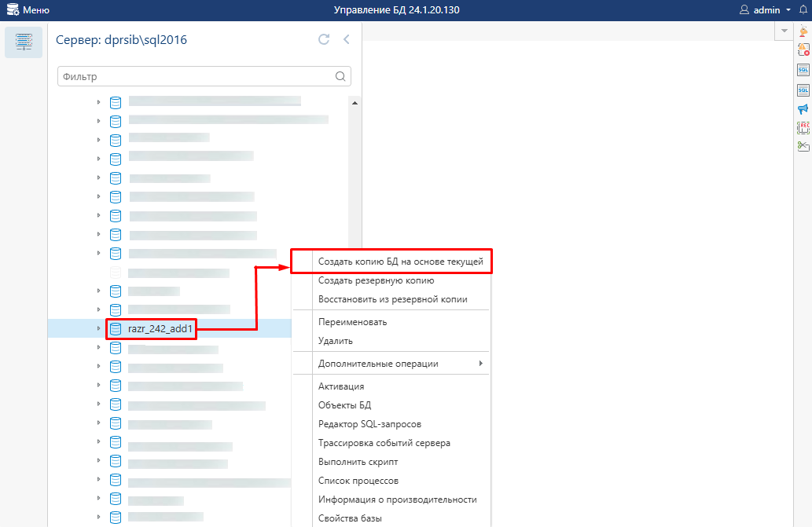The width and height of the screenshot is (812, 527).
Task: Open Список процессов
Action: [x=358, y=481]
